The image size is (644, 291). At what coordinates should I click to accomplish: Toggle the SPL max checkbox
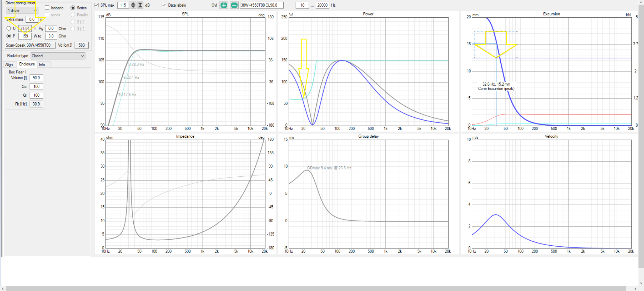pos(96,5)
